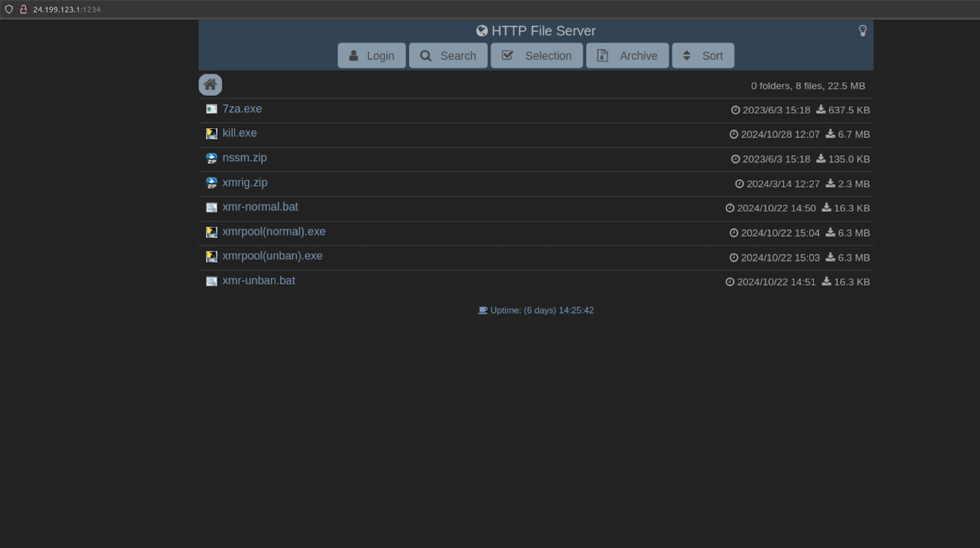
Task: Click the 637.5 KB size on 7za.exe row
Action: 849,110
